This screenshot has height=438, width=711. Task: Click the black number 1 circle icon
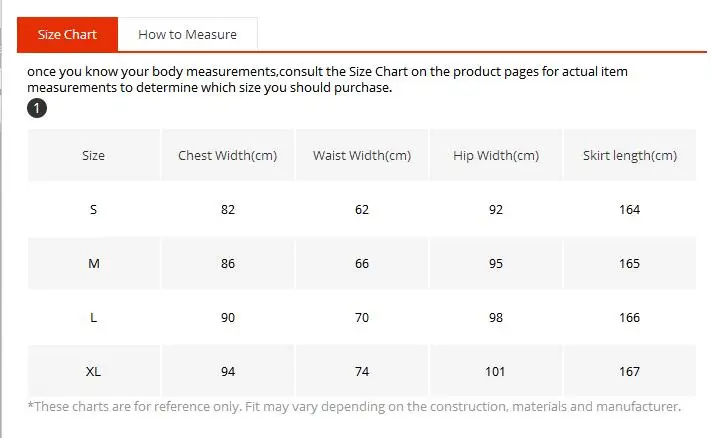(x=37, y=108)
